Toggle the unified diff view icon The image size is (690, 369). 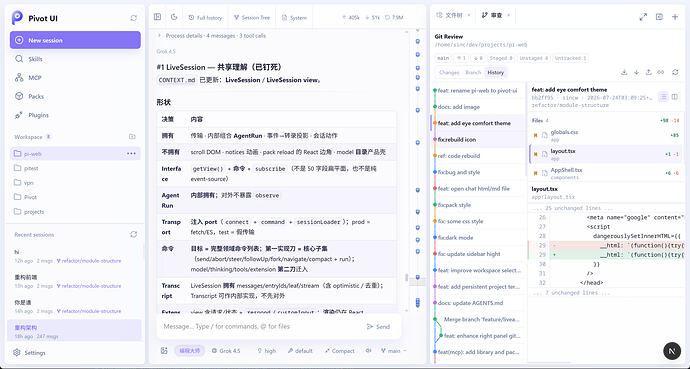click(x=663, y=97)
